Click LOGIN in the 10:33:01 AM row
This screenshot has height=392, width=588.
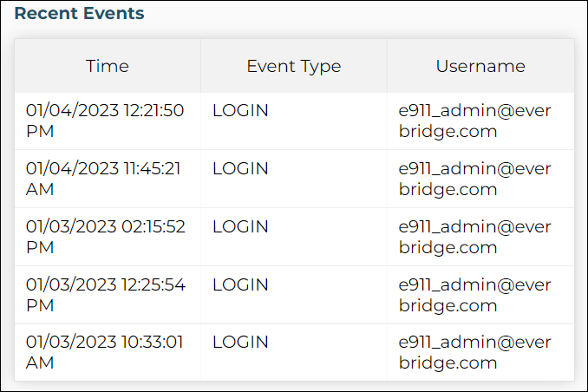[240, 342]
